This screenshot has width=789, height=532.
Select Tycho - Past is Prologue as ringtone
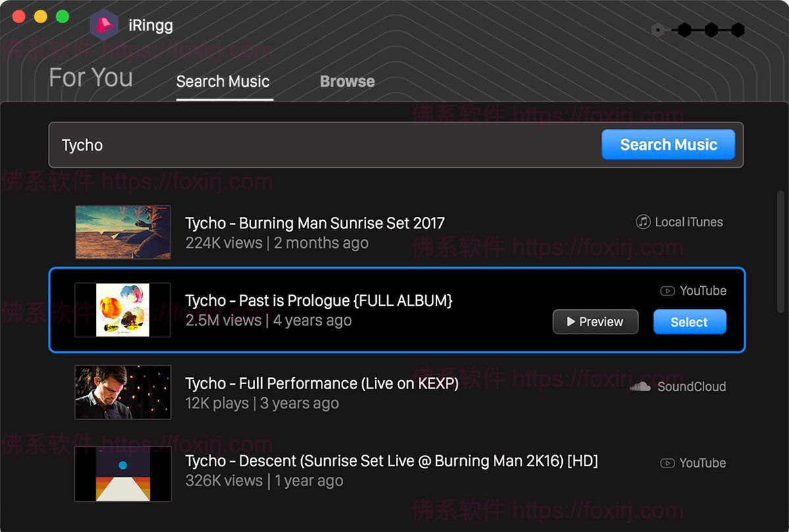[x=690, y=322]
